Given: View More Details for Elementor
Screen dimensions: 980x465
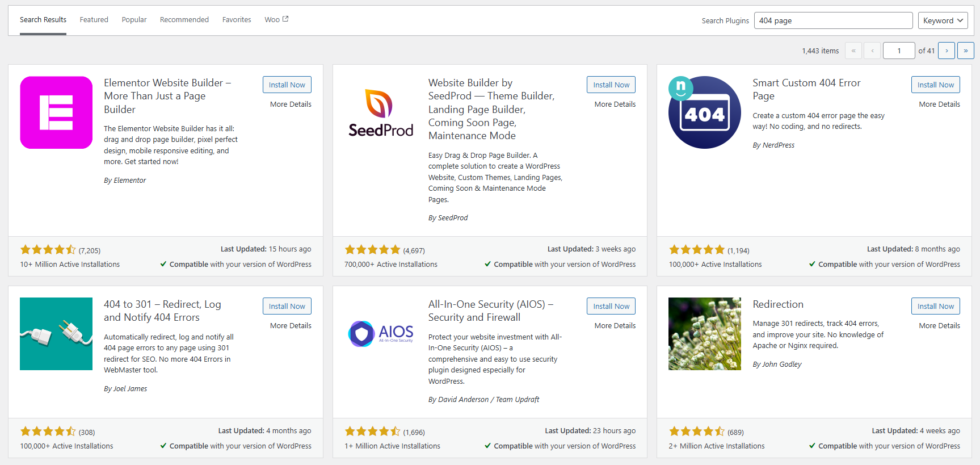Looking at the screenshot, I should (291, 104).
